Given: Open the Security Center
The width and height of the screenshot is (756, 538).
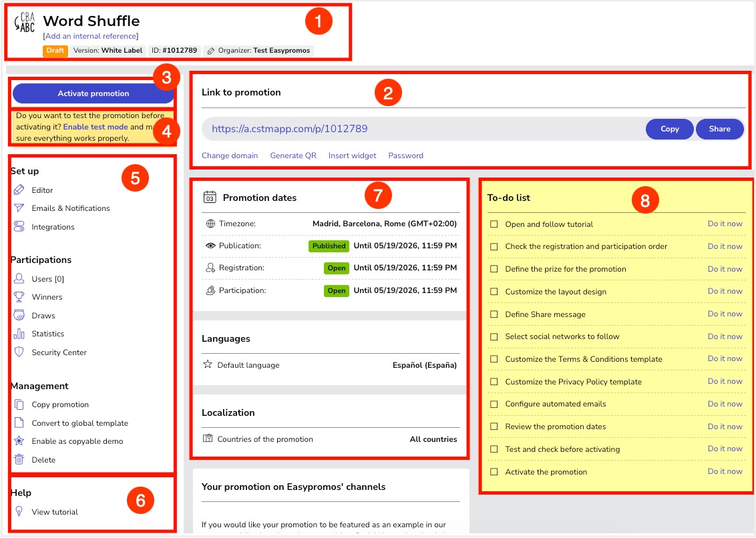Looking at the screenshot, I should pyautogui.click(x=59, y=352).
